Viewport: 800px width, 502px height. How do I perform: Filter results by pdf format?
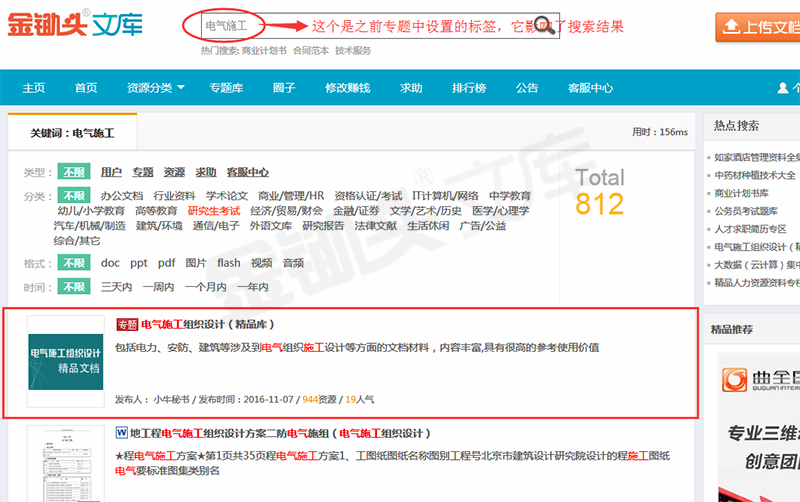point(166,263)
